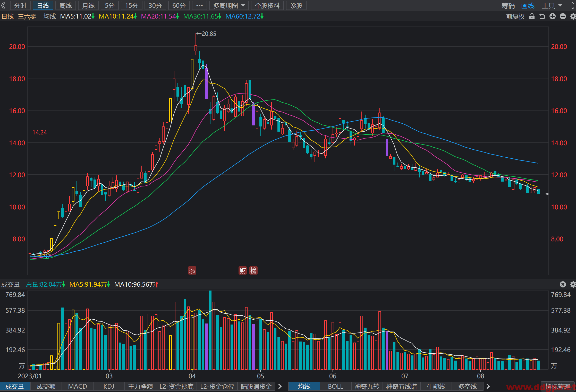Click the 涨 event marker on chart
This screenshot has height=392, width=576.
pos(192,270)
